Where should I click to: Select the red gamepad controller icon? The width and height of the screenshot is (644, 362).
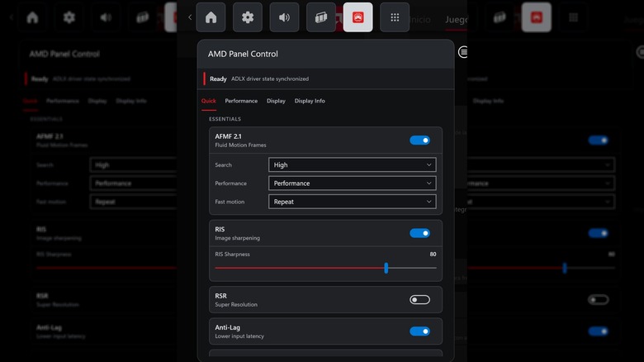pos(358,17)
